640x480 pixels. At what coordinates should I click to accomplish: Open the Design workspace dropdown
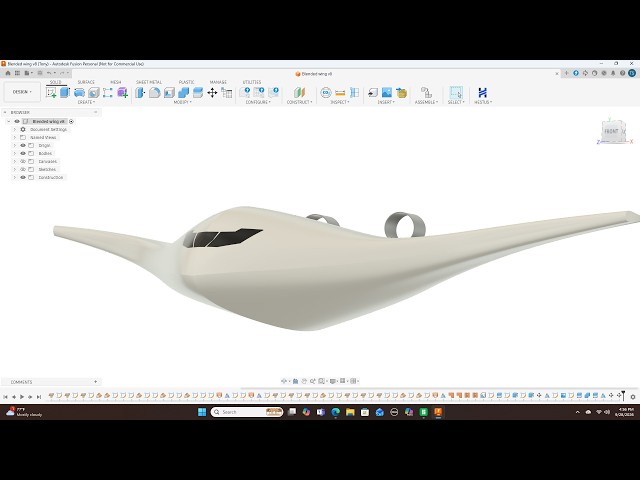(22, 92)
